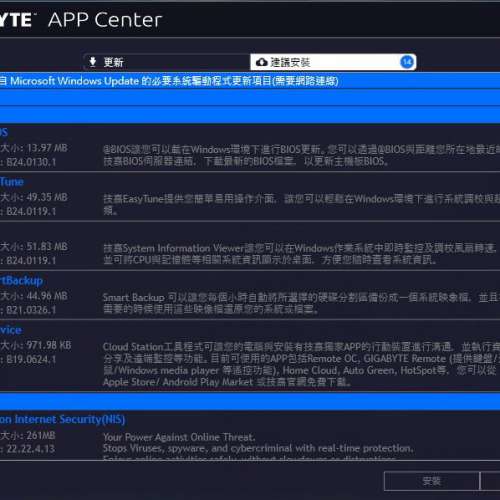This screenshot has height=500, width=500.
Task: Click the version number B21.0326.1
Action: click(x=31, y=310)
